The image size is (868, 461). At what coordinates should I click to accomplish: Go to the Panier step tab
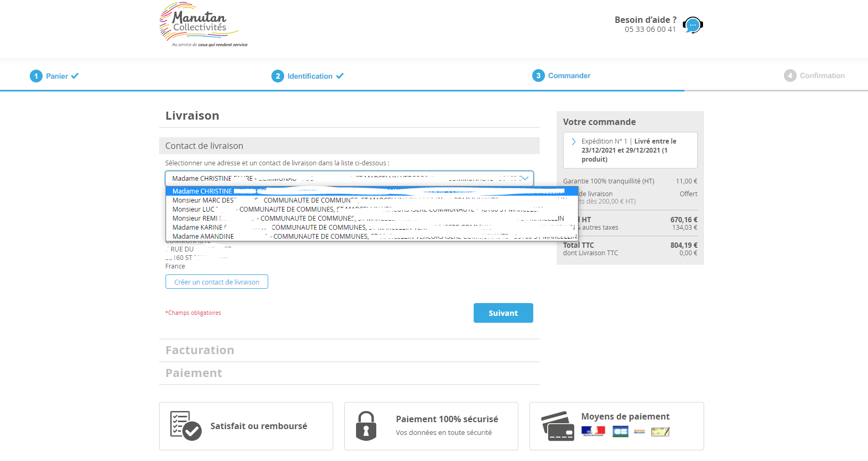coord(57,76)
